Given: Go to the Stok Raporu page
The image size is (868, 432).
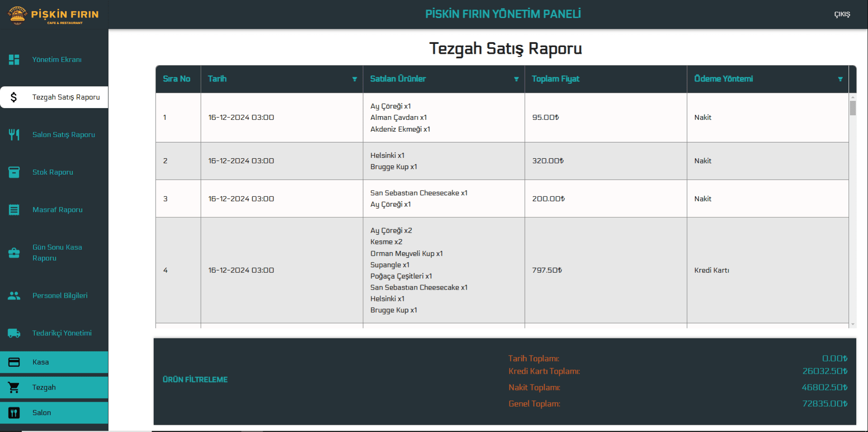Looking at the screenshot, I should 52,172.
